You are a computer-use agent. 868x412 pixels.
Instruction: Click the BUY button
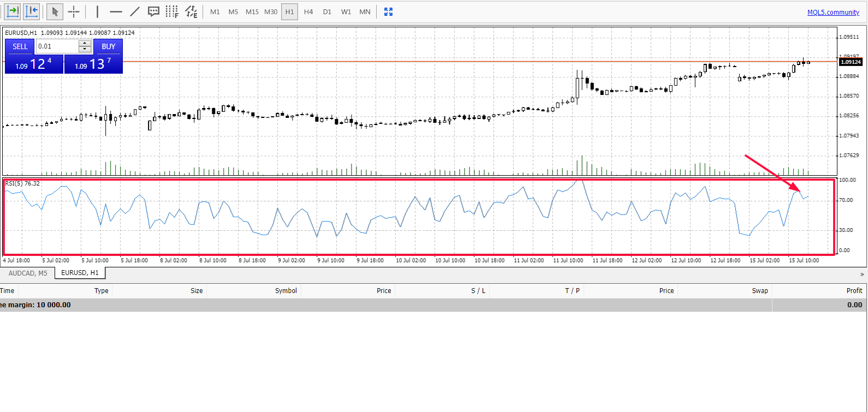click(x=108, y=46)
